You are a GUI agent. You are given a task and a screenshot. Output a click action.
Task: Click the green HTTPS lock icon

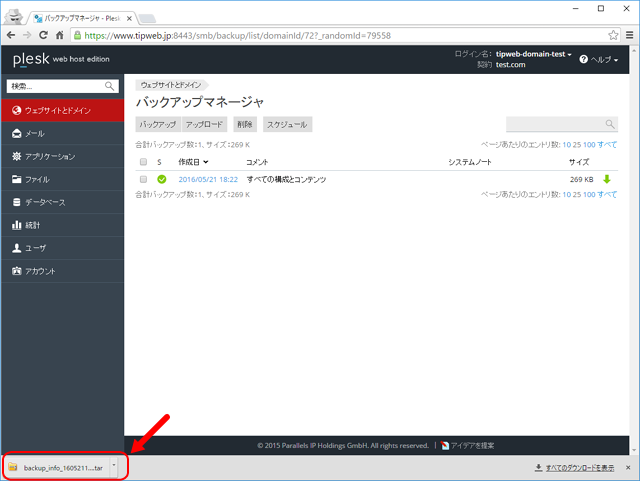77,36
